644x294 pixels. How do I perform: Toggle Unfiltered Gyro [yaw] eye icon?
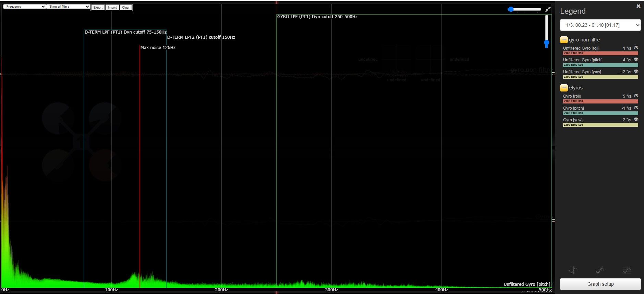tap(636, 72)
